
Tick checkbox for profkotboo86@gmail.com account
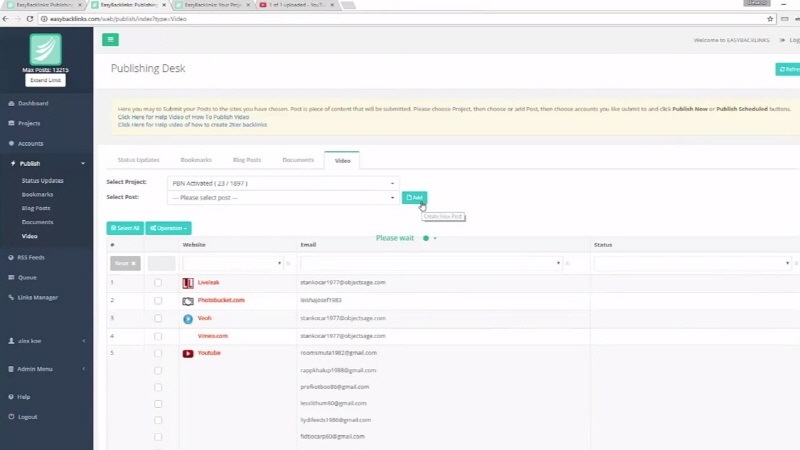pyautogui.click(x=158, y=387)
